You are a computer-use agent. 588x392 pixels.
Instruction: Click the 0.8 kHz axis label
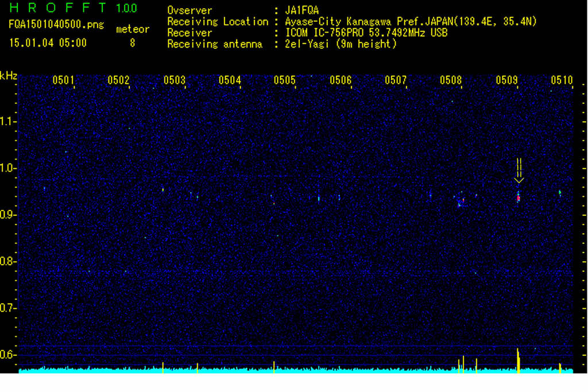click(x=7, y=261)
